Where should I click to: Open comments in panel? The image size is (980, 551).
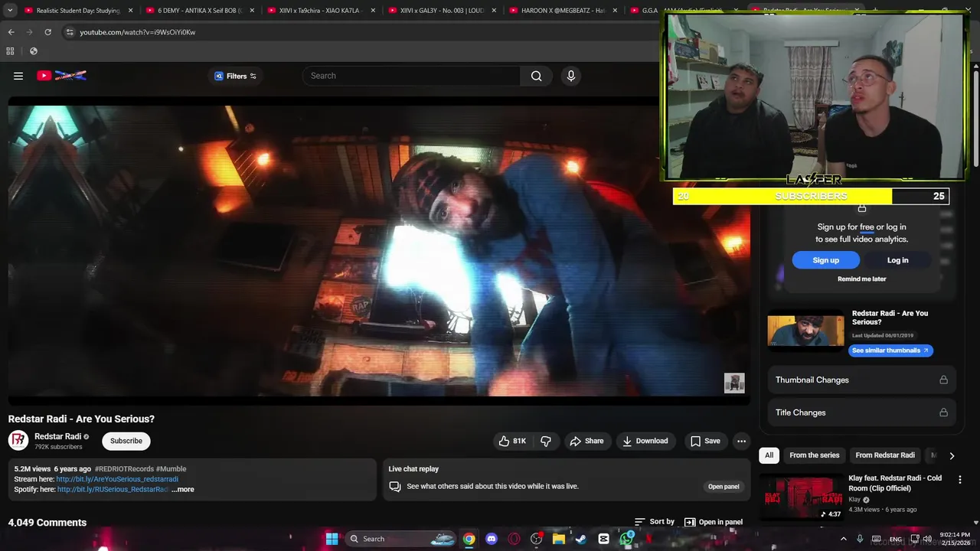click(x=714, y=522)
